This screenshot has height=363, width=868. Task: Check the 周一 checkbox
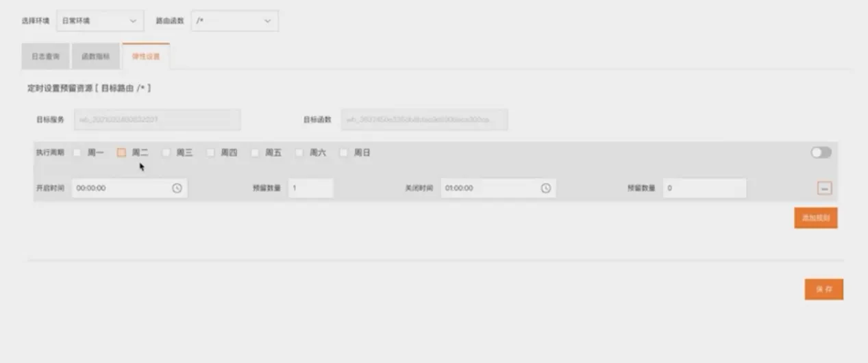[x=77, y=153]
